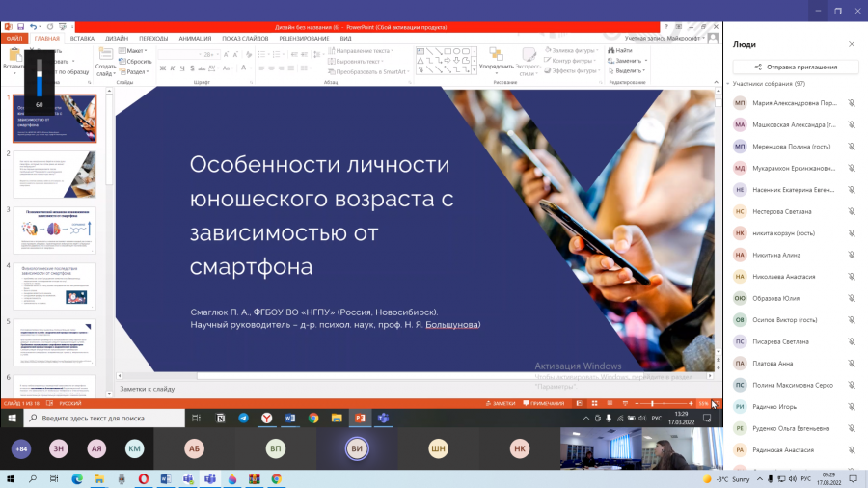Open the ВСТАВКА ribbon tab
This screenshot has width=868, height=488.
coord(82,39)
